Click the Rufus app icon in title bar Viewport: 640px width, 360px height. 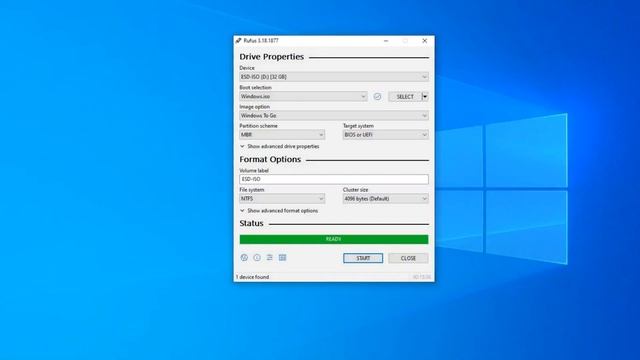tap(238, 40)
